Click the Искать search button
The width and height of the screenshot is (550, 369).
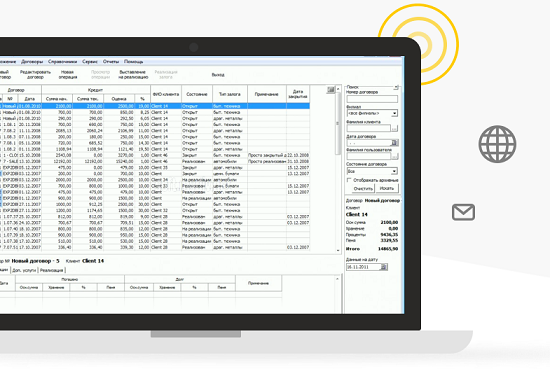tap(387, 188)
